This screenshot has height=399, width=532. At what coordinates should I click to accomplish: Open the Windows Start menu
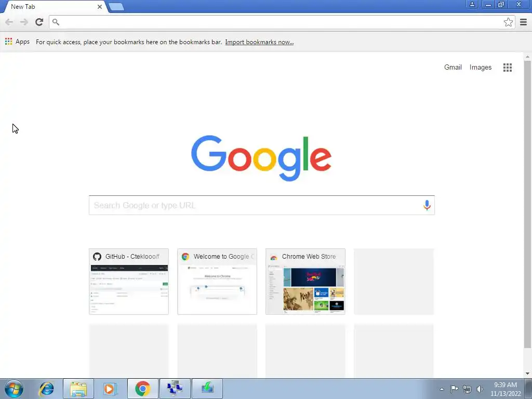pos(14,389)
